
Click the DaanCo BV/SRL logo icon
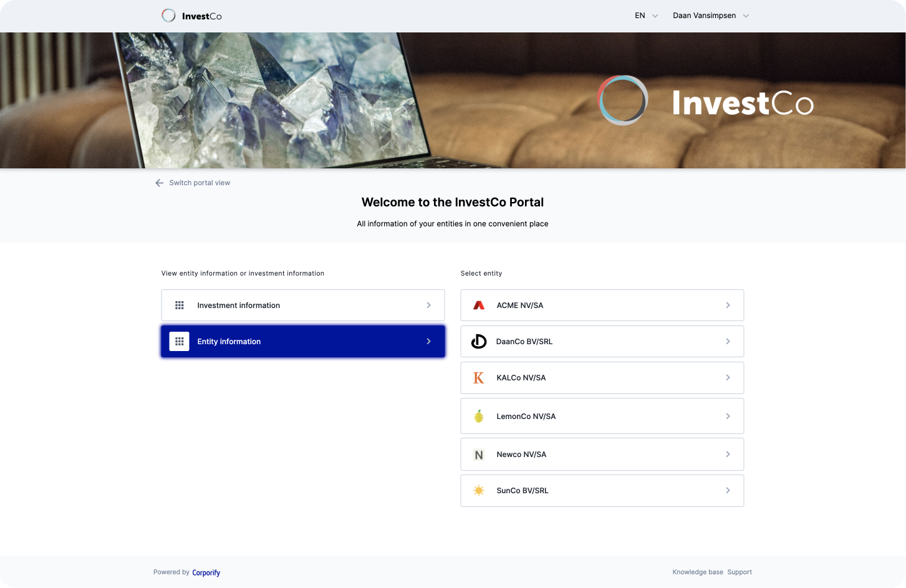(479, 342)
